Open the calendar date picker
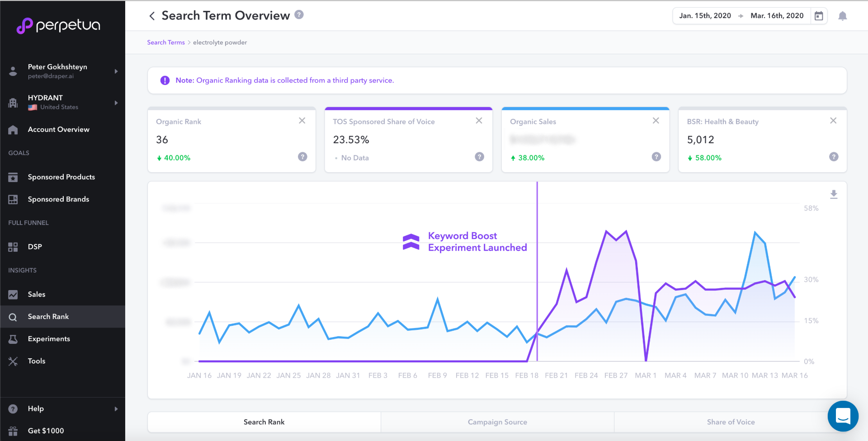 tap(819, 15)
